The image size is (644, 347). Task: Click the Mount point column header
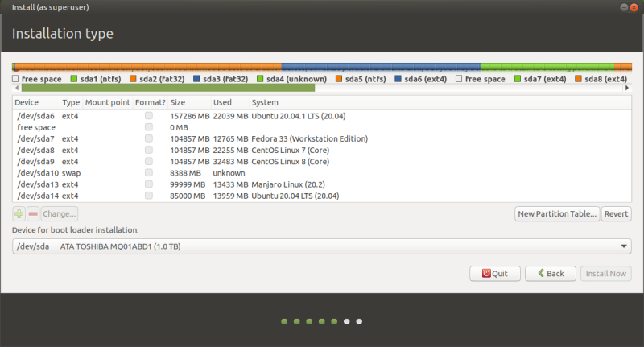point(108,103)
